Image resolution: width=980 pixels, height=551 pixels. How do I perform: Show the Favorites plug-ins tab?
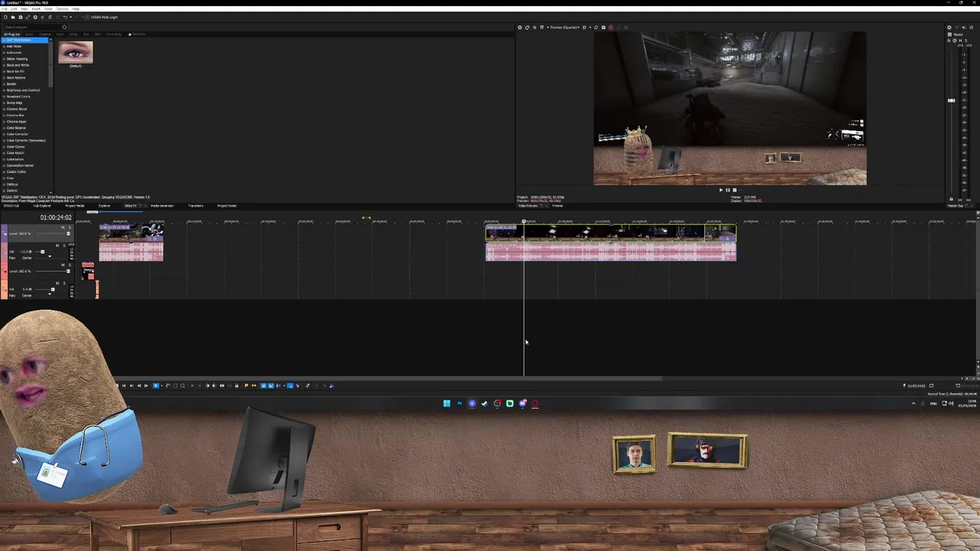137,34
